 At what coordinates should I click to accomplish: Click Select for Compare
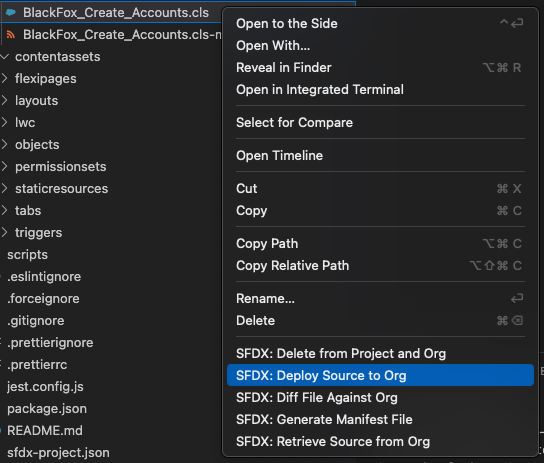(380, 122)
